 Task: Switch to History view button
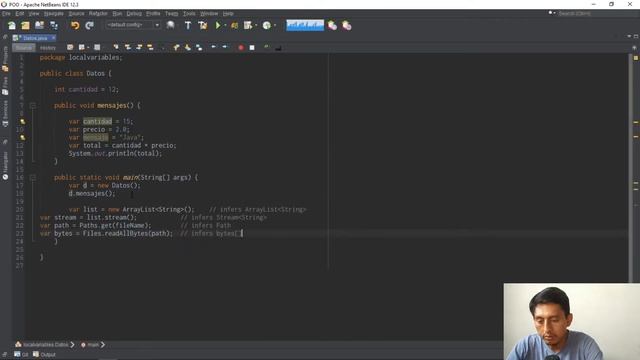click(48, 48)
